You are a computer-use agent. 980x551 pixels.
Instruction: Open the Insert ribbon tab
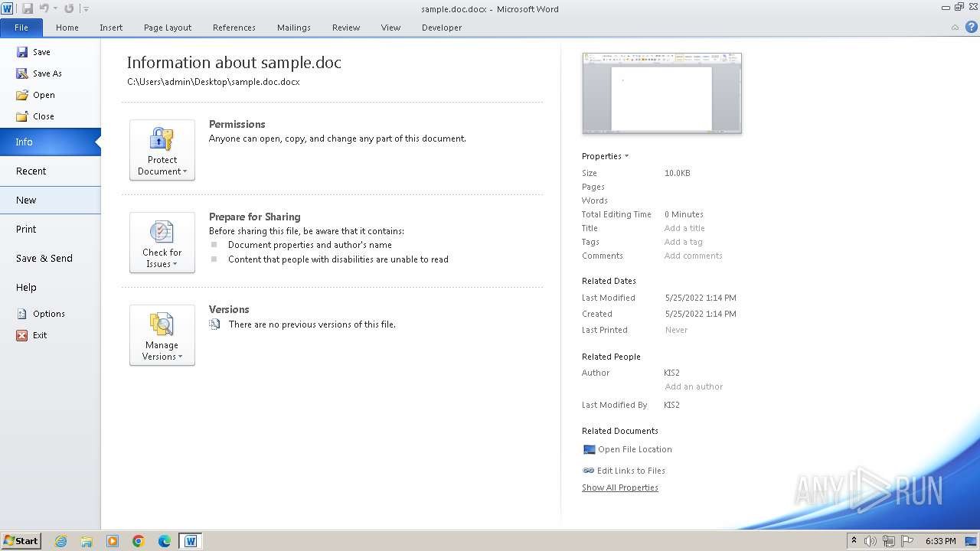click(x=111, y=28)
